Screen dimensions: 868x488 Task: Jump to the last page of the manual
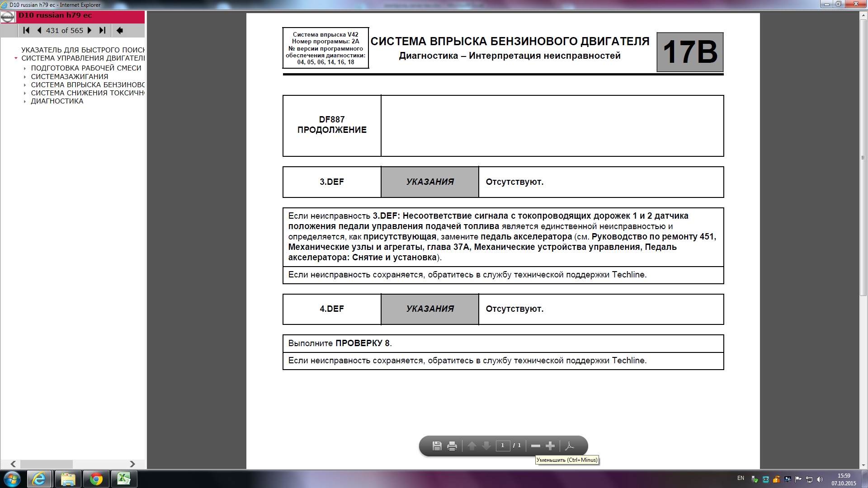coord(103,30)
